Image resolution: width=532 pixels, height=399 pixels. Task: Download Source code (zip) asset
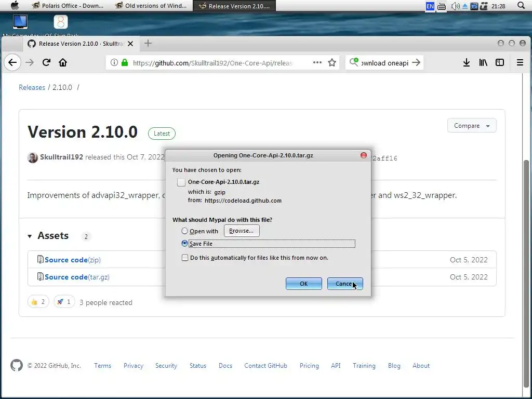pos(73,260)
